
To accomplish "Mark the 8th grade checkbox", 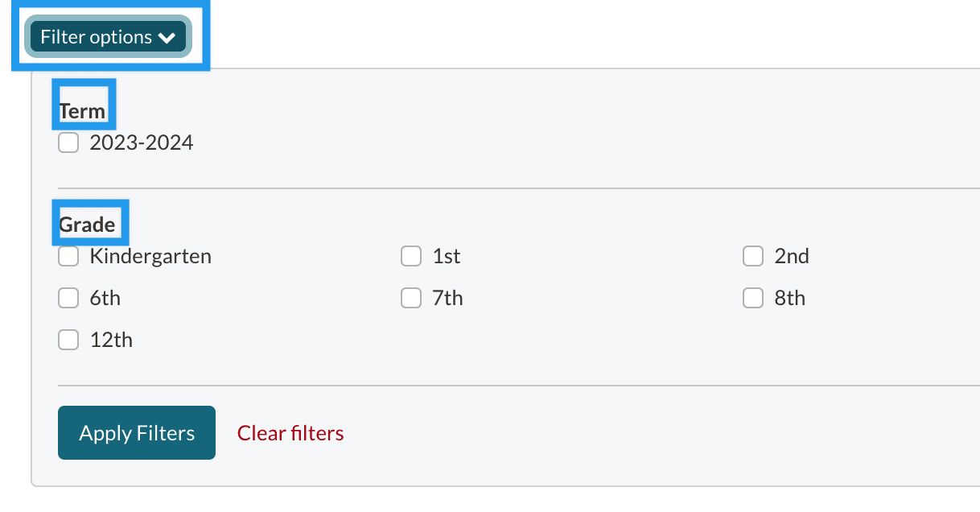I will point(753,299).
